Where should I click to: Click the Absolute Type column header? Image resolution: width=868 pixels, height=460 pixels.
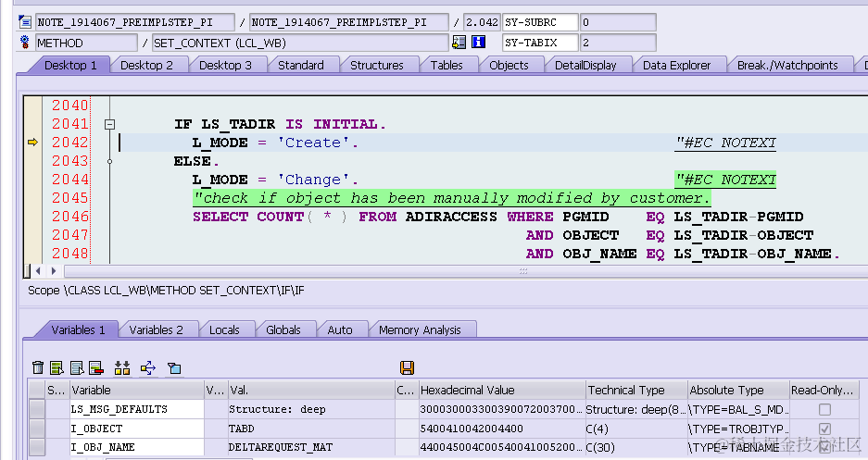pyautogui.click(x=738, y=391)
